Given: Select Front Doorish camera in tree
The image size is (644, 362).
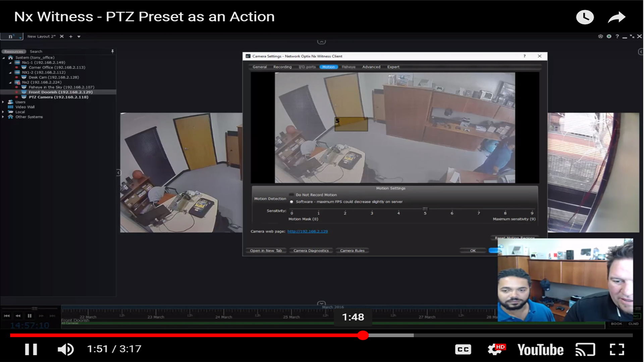Looking at the screenshot, I should pos(60,92).
